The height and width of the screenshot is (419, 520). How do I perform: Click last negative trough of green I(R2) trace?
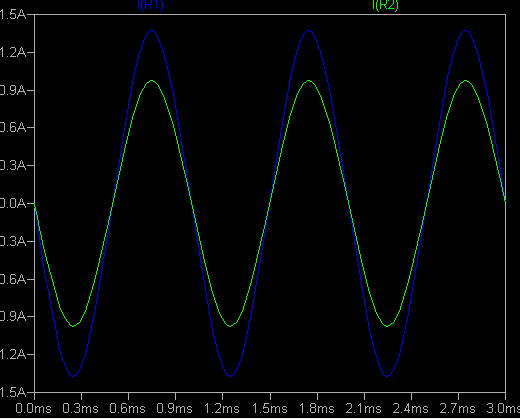[x=387, y=326]
